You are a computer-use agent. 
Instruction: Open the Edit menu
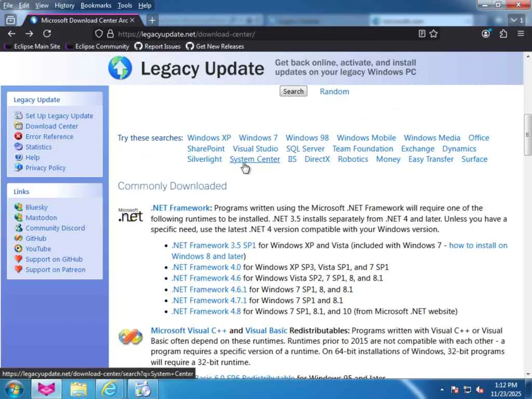(24, 5)
